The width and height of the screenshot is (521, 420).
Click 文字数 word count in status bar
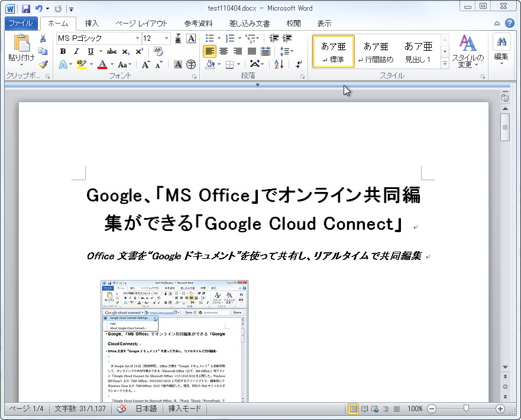pos(80,409)
